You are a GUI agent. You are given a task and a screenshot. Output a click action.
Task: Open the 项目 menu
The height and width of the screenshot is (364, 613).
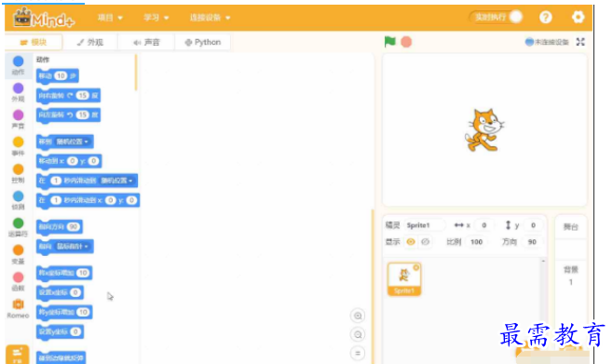pyautogui.click(x=110, y=18)
